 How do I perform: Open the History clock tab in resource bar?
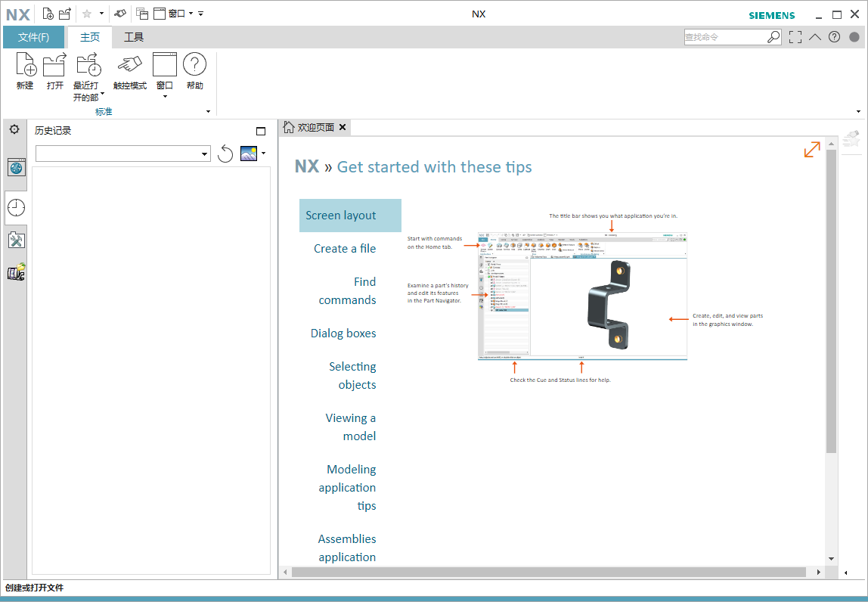(16, 207)
